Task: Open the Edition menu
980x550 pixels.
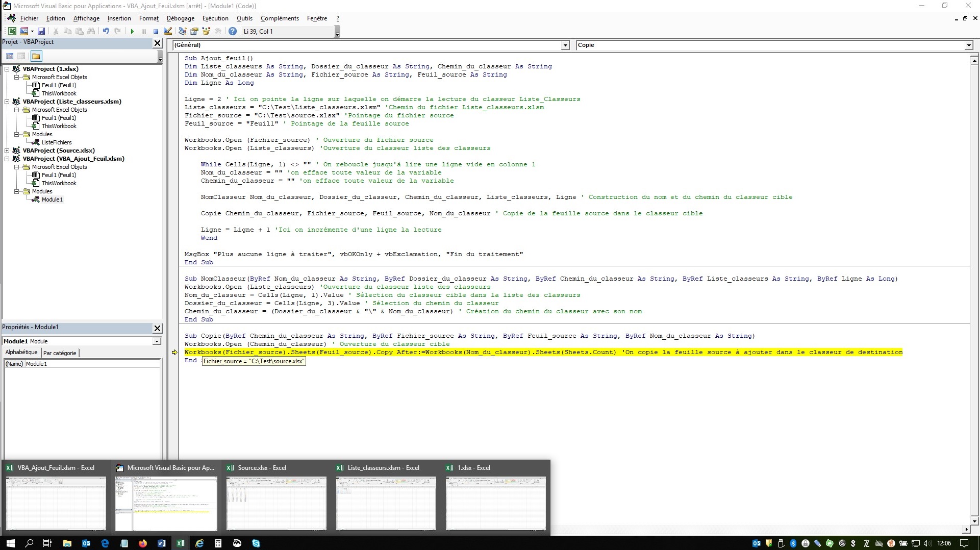Action: coord(56,18)
